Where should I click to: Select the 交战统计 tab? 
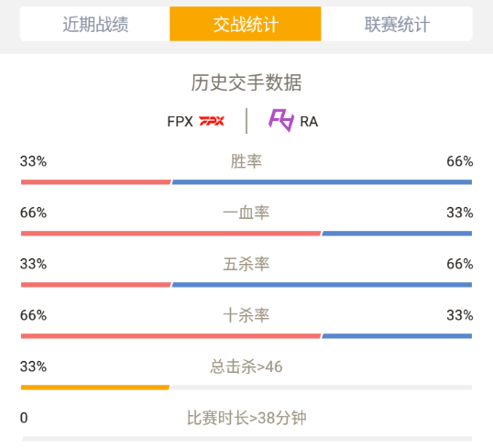tap(246, 24)
